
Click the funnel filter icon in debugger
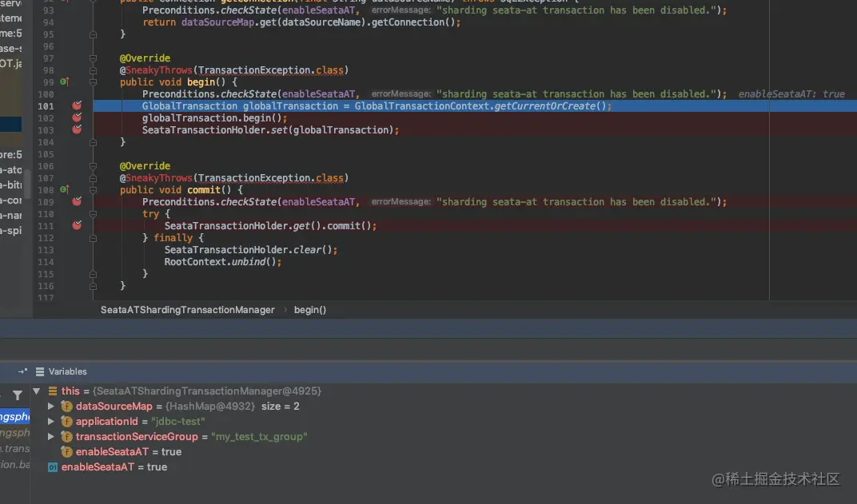(18, 395)
